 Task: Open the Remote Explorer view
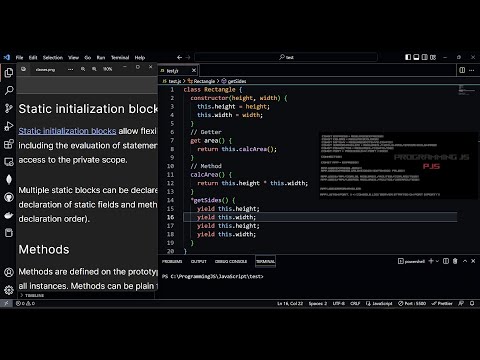9,162
